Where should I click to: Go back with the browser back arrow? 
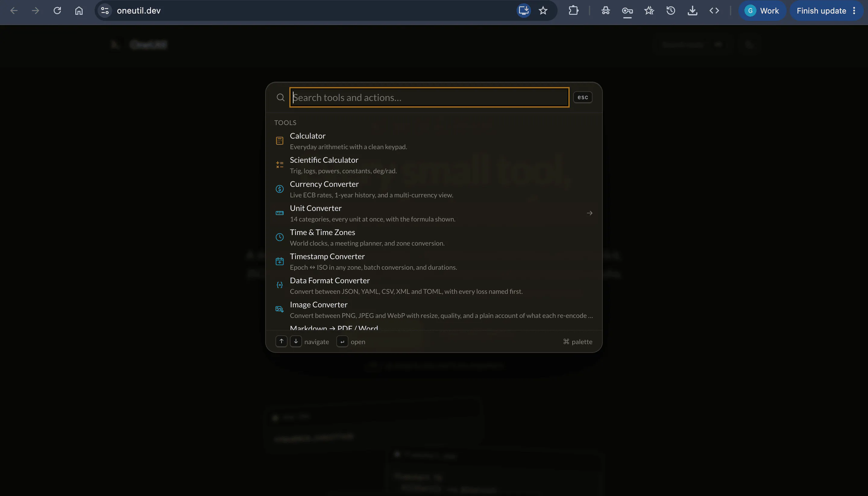pyautogui.click(x=14, y=11)
